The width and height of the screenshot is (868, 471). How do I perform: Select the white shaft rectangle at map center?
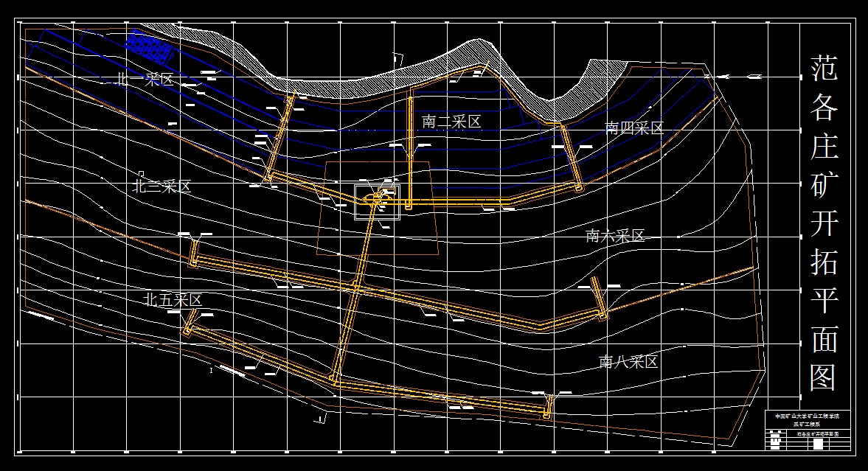[x=377, y=202]
